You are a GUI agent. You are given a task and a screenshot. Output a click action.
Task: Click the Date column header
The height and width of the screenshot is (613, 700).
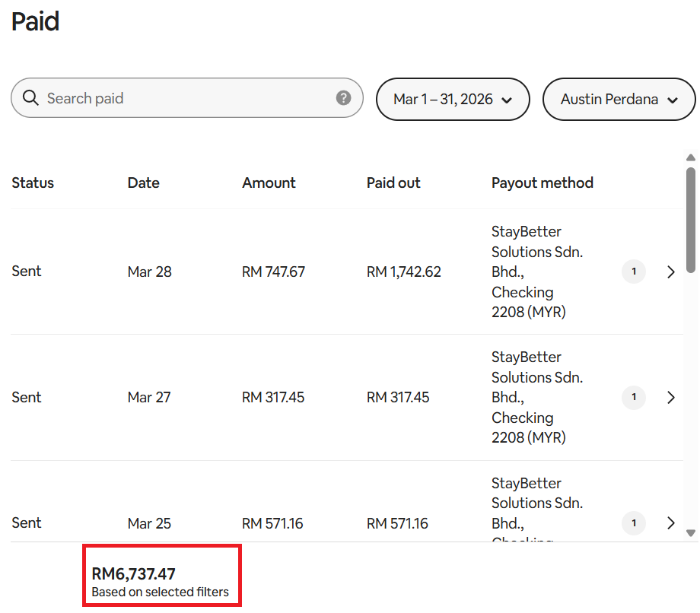coord(143,183)
